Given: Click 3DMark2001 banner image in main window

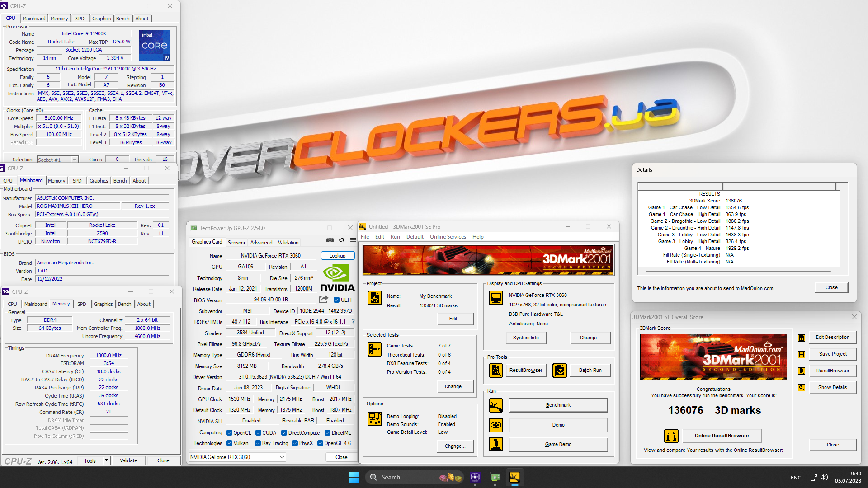Looking at the screenshot, I should pyautogui.click(x=488, y=260).
